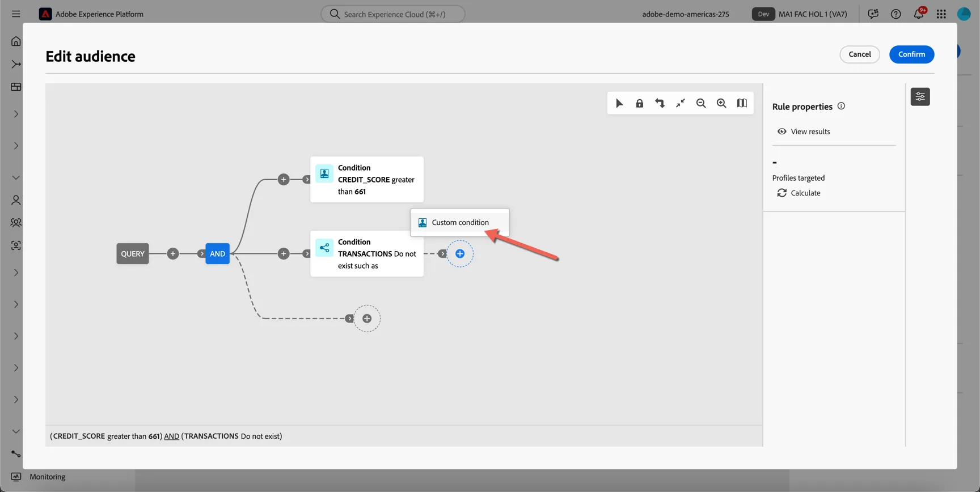Click the small arrow before the dashed plus
This screenshot has height=492, width=980.
point(349,319)
